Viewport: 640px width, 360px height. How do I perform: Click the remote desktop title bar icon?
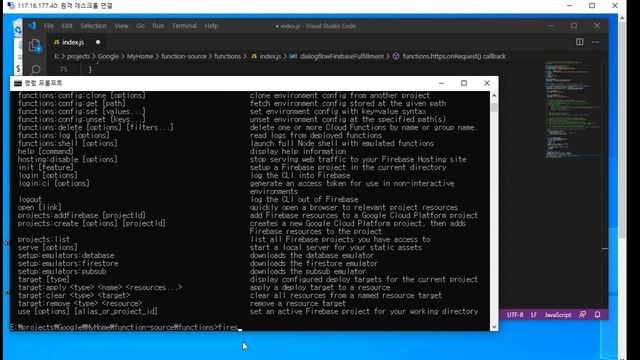(11, 6)
